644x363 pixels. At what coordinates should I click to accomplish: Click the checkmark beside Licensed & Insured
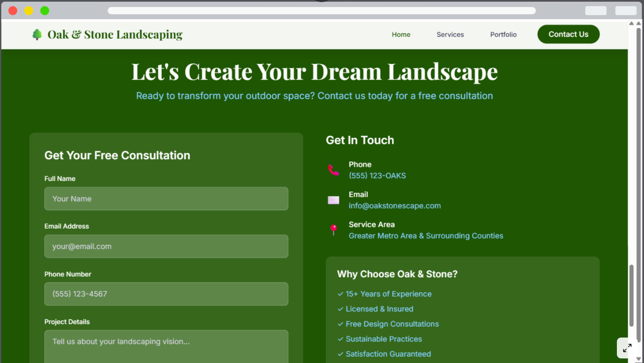pyautogui.click(x=340, y=309)
